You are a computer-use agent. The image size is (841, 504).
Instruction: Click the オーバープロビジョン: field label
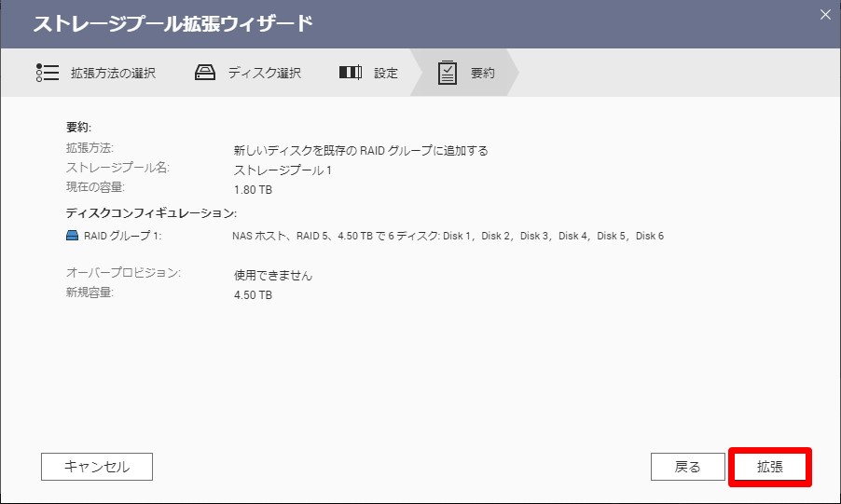123,272
